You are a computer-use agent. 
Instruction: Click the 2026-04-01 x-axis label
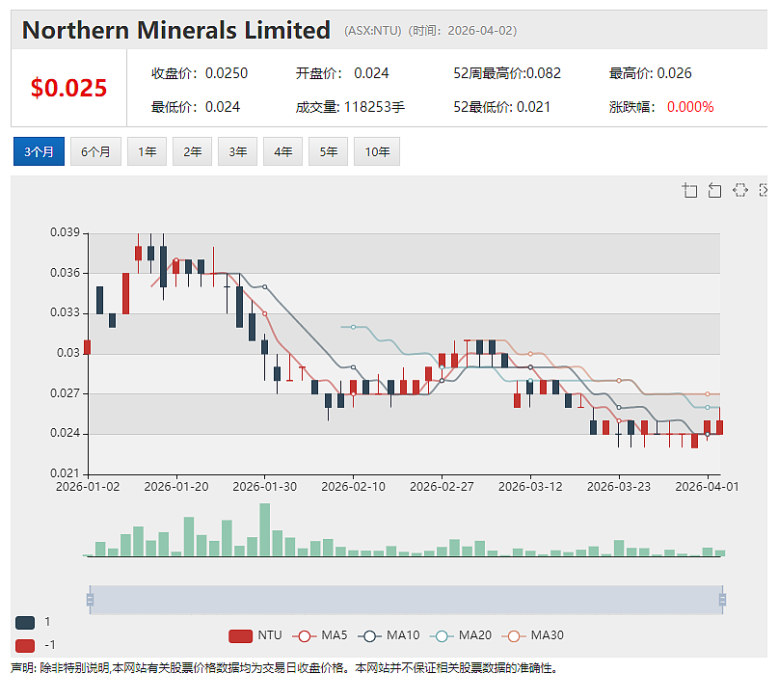(x=707, y=487)
